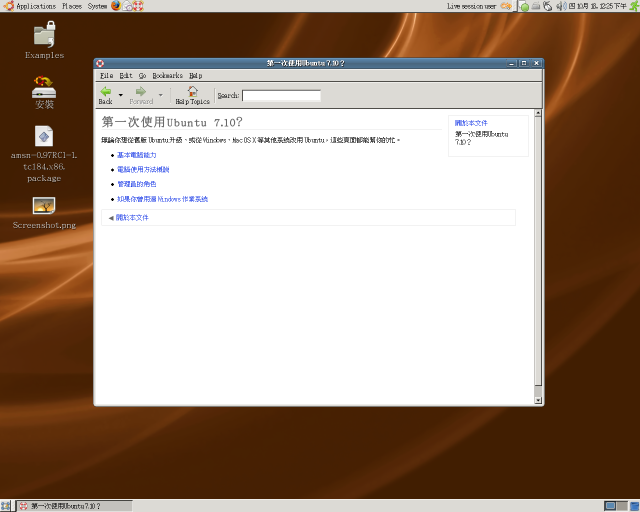Screen dimensions: 640x512
Task: Click the scrollbar up arrow
Action: 538,113
